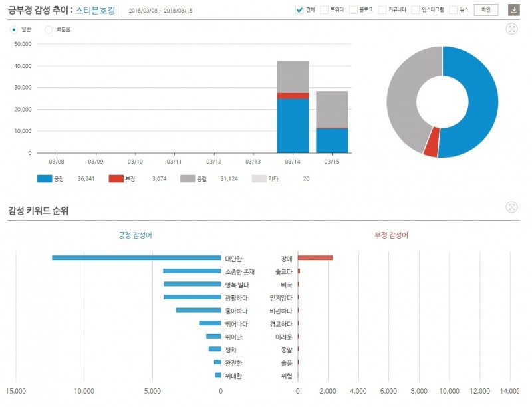
Task: Enable the 인스타그램 checkbox
Action: 416,10
